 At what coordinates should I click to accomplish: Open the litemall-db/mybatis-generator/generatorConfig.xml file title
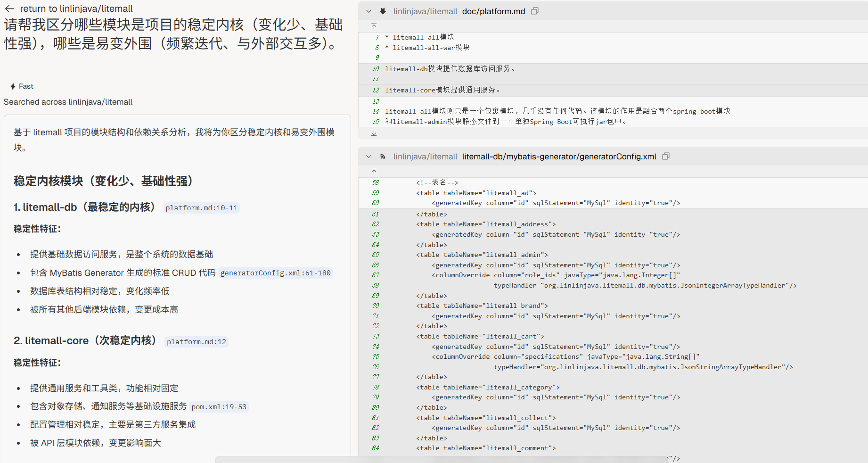point(559,157)
